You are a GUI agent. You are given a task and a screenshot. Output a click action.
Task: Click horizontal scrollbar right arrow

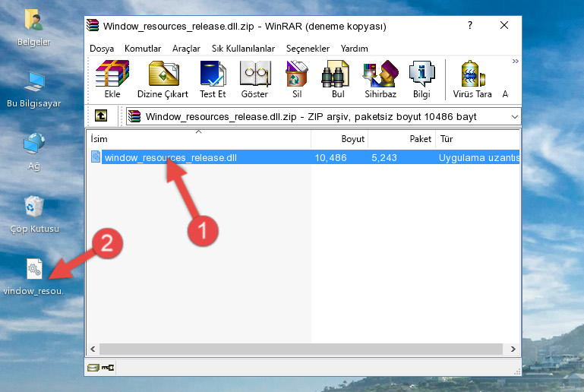(x=513, y=349)
